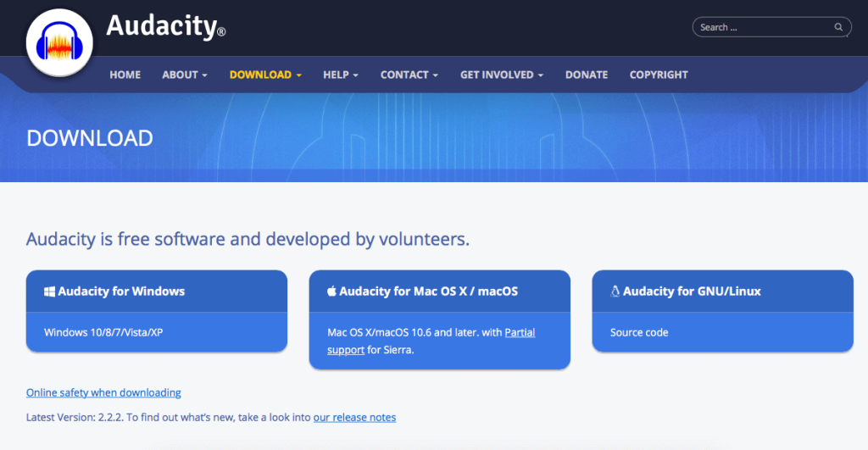Image resolution: width=868 pixels, height=450 pixels.
Task: Click the Apple logo icon
Action: 331,291
